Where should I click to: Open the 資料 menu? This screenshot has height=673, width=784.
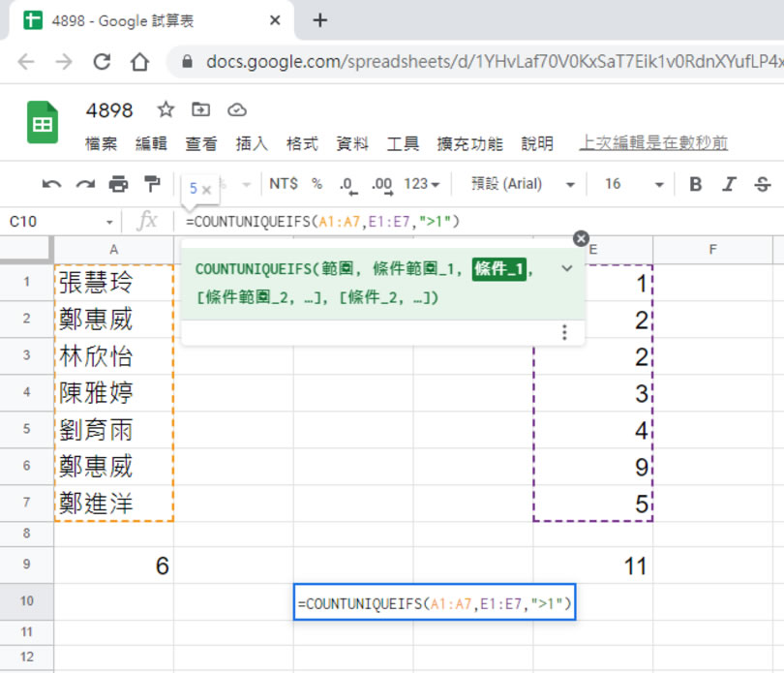click(352, 143)
